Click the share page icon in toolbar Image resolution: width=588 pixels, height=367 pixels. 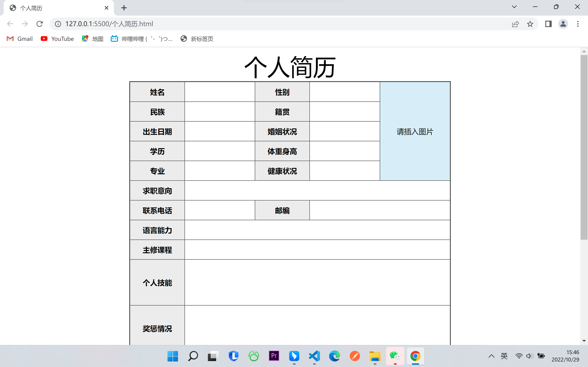[516, 24]
